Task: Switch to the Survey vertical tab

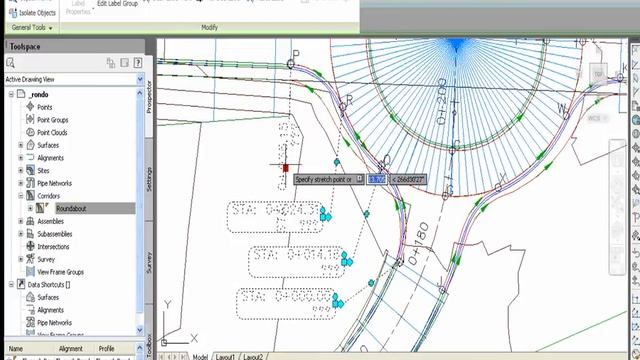Action: pos(149,262)
